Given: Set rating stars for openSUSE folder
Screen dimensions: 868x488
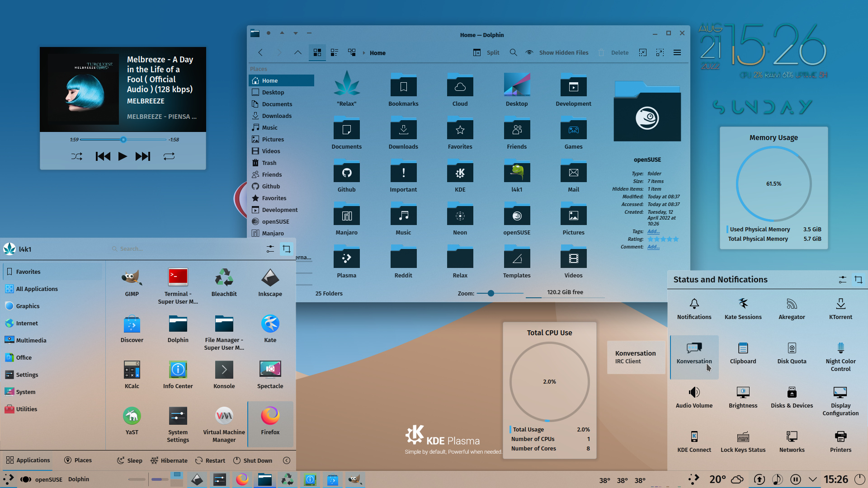Looking at the screenshot, I should [663, 239].
